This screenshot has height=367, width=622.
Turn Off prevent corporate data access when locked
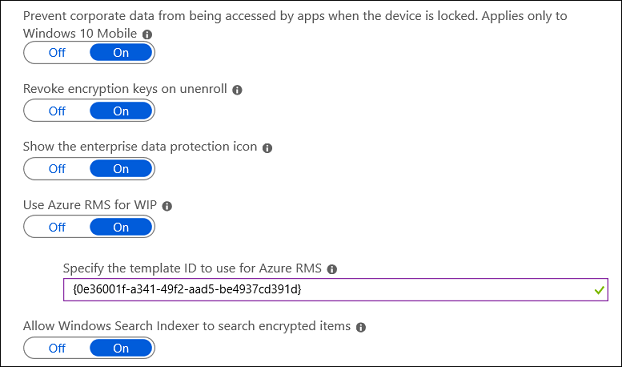pos(57,53)
